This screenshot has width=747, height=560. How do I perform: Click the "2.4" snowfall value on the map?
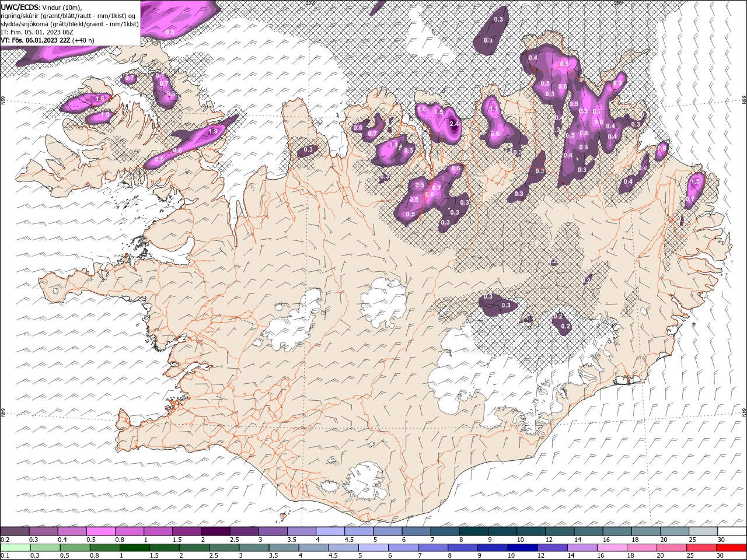(x=455, y=124)
